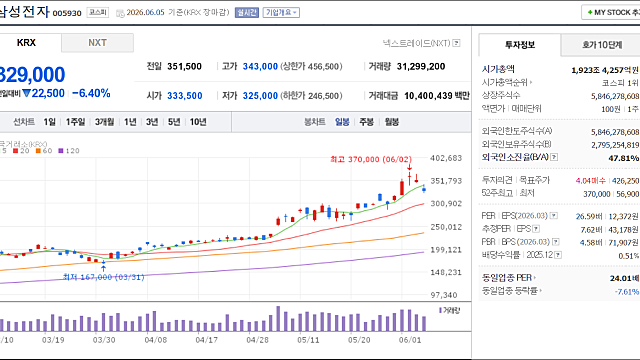The width and height of the screenshot is (640, 360).
Task: Click the current price 329,000
Action: 32,75
